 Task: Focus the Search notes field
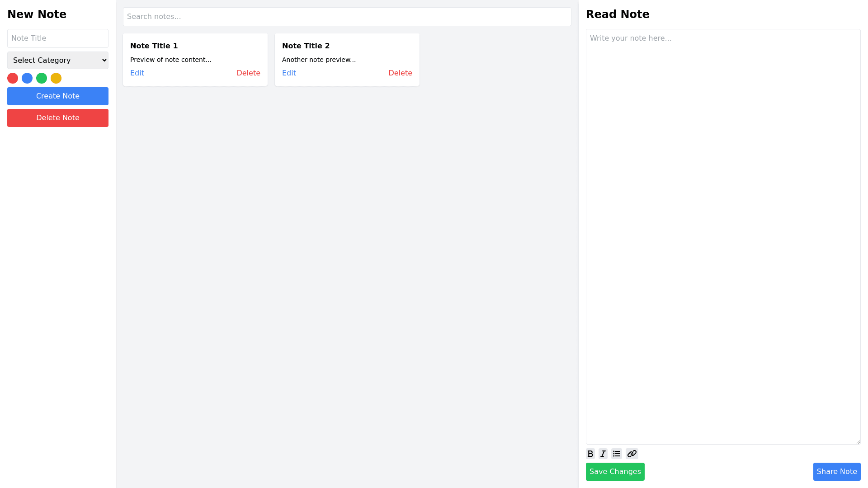tap(347, 17)
